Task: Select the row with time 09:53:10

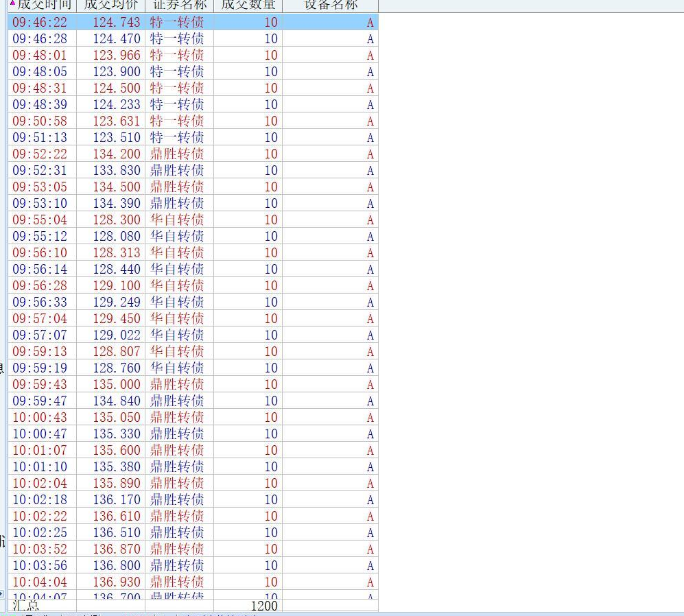Action: (x=193, y=203)
